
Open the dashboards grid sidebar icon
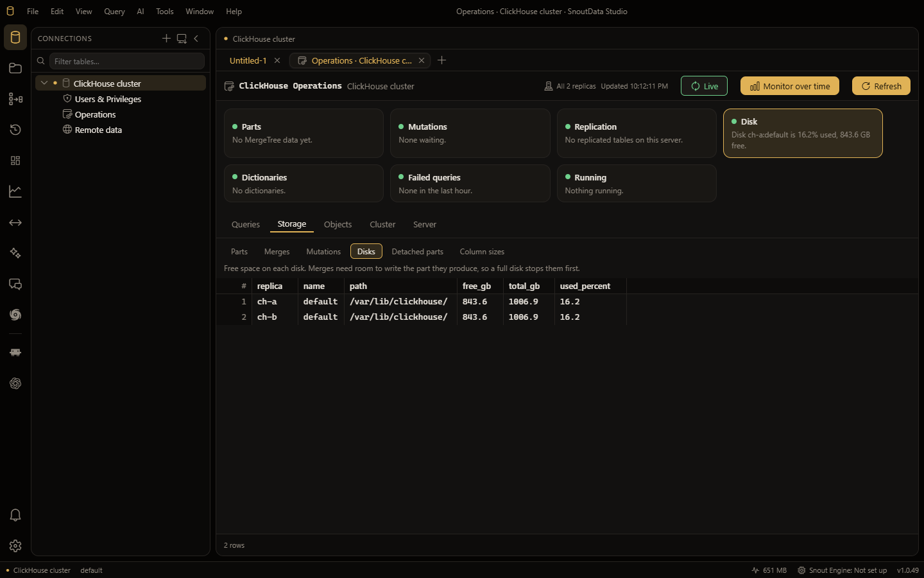15,161
